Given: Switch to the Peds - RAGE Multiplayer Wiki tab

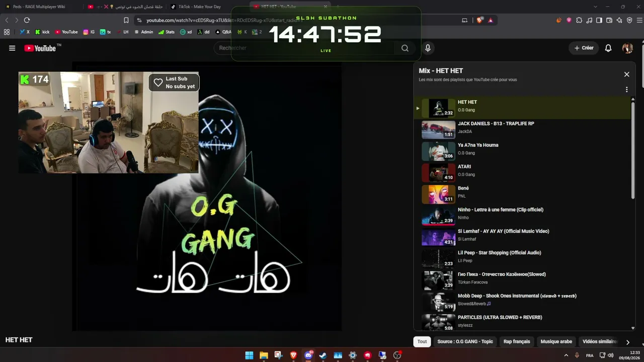Looking at the screenshot, I should click(x=39, y=7).
